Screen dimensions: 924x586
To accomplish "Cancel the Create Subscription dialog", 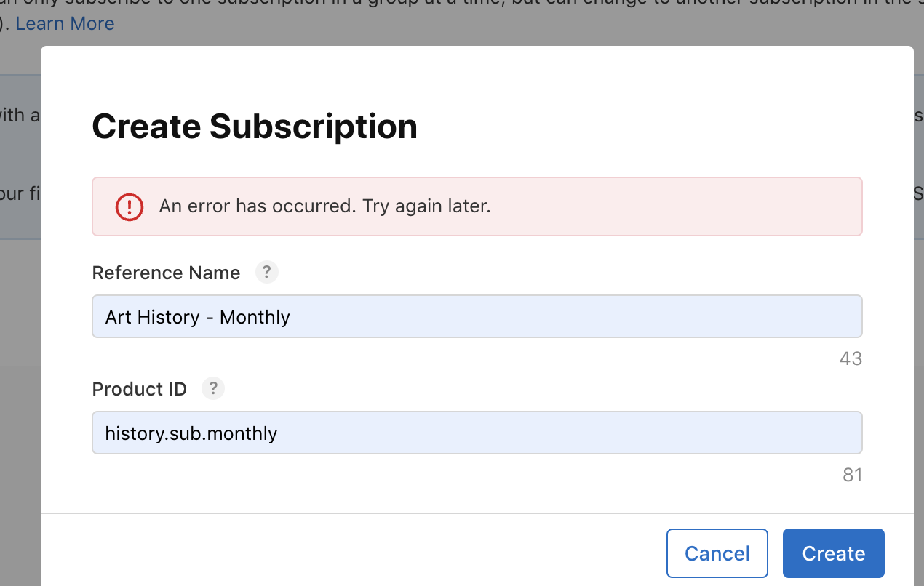I will click(717, 553).
